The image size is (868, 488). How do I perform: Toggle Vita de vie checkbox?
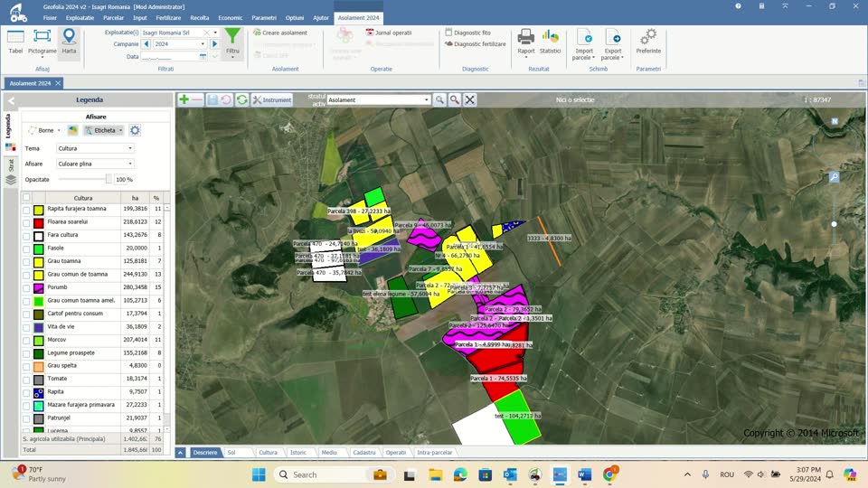(x=26, y=327)
